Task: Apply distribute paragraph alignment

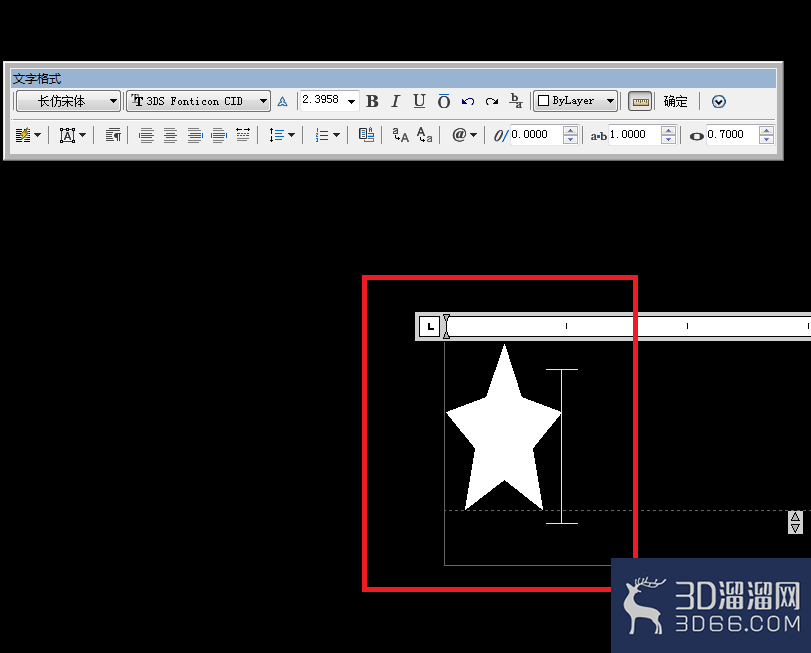Action: (x=243, y=134)
